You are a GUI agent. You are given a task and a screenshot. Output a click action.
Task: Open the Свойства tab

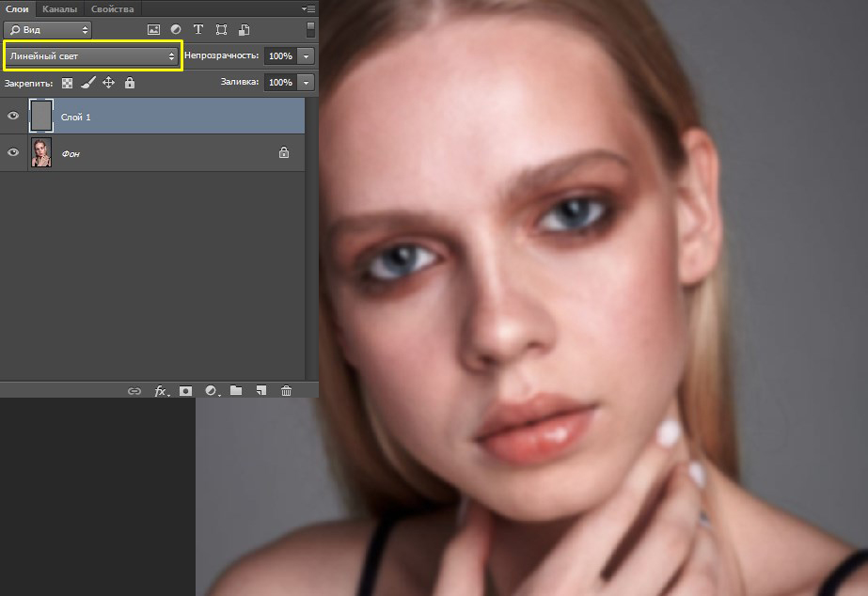112,8
